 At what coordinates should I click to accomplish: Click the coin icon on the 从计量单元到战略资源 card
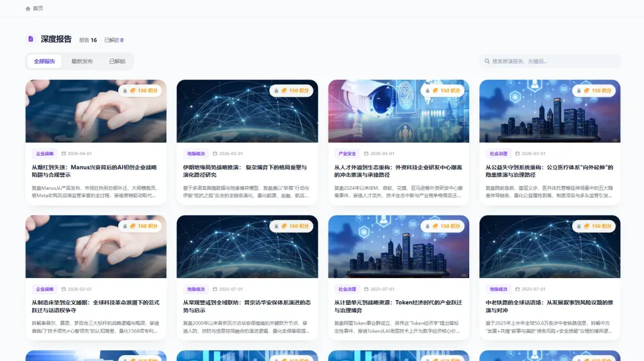[x=435, y=226]
